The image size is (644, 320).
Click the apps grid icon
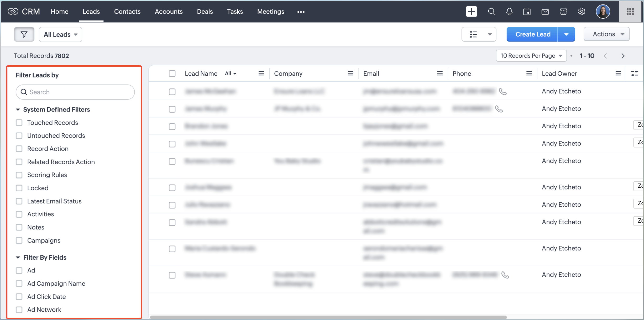[x=630, y=12]
